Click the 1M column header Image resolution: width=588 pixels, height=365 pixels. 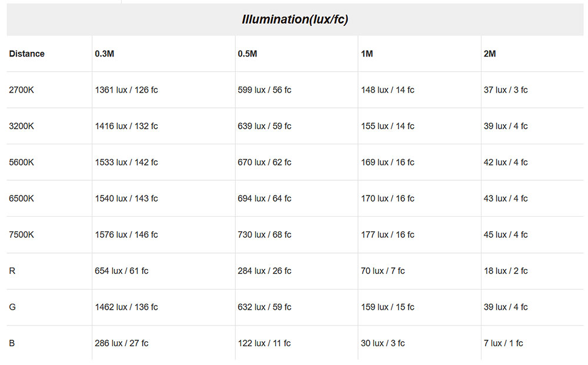(x=367, y=54)
